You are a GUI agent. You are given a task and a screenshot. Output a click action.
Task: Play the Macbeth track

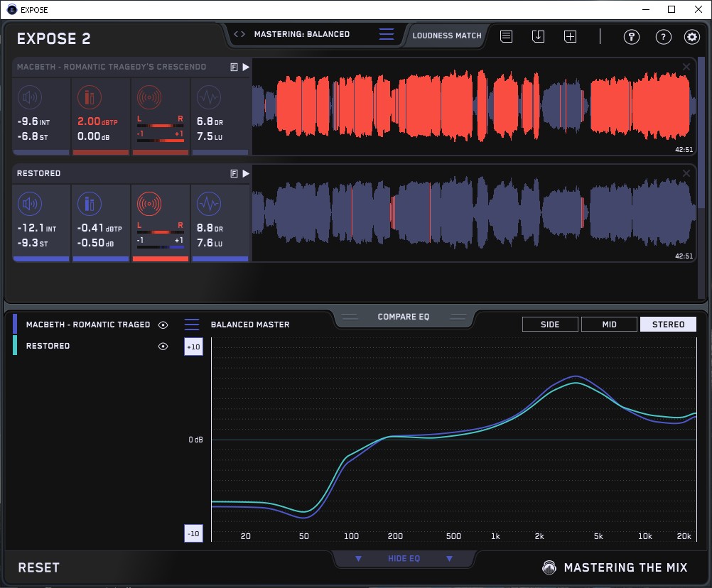246,67
